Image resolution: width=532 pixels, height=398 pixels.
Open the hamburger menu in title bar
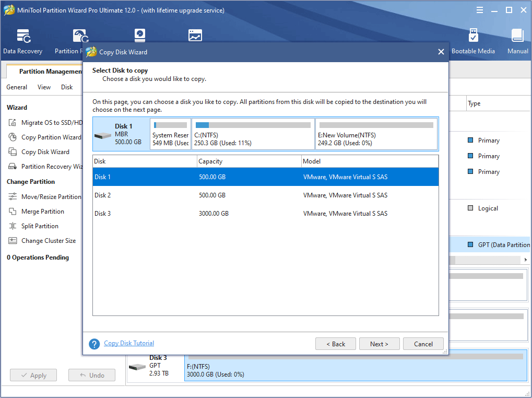(x=480, y=10)
